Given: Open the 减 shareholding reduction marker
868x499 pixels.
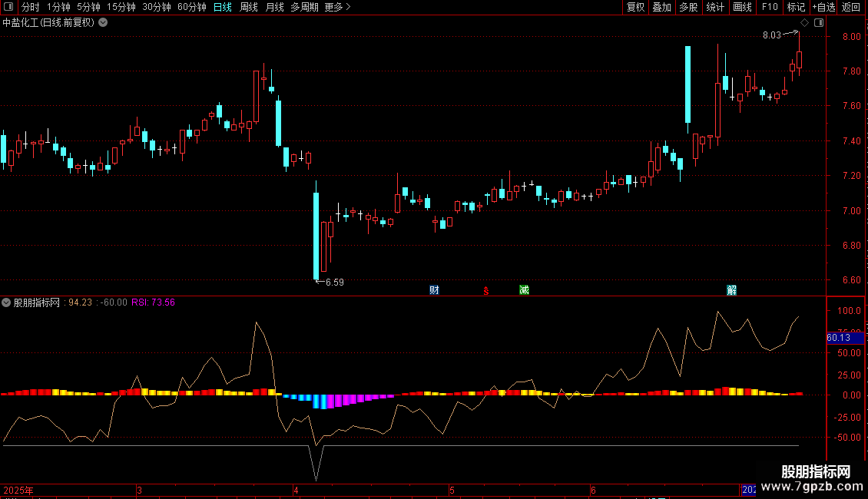Looking at the screenshot, I should [x=524, y=290].
